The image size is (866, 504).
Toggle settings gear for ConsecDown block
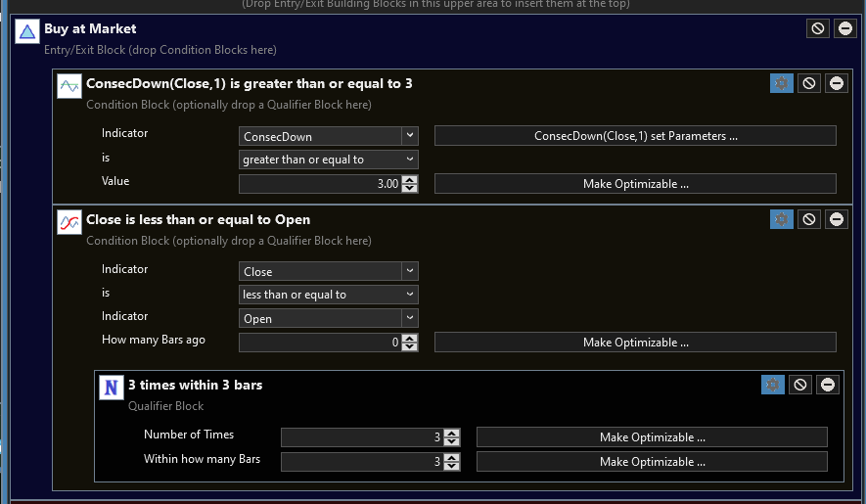pos(781,83)
